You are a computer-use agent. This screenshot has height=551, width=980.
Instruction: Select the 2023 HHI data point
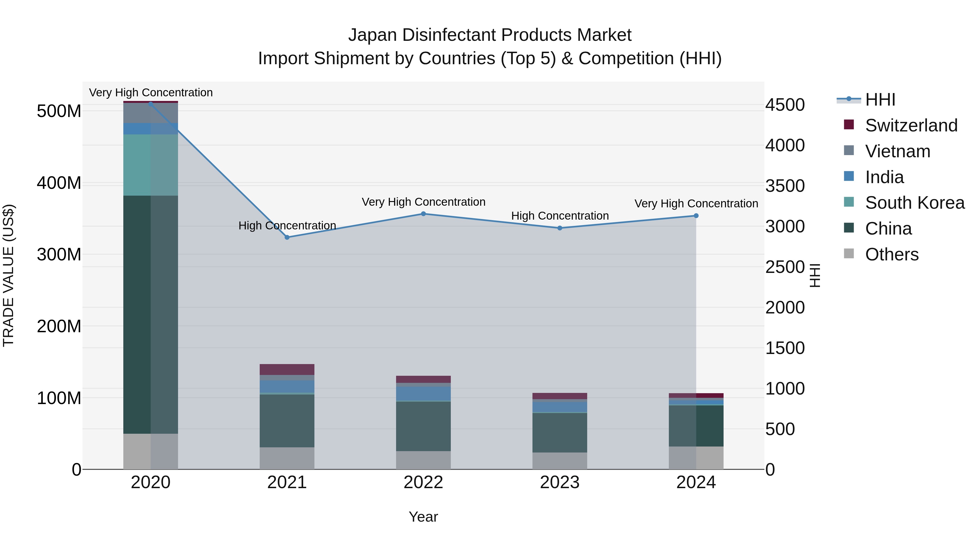pyautogui.click(x=560, y=228)
